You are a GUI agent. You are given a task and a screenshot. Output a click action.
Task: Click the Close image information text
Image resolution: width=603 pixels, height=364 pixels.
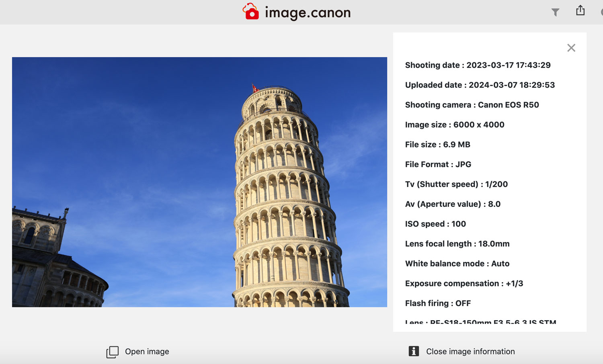pos(470,352)
